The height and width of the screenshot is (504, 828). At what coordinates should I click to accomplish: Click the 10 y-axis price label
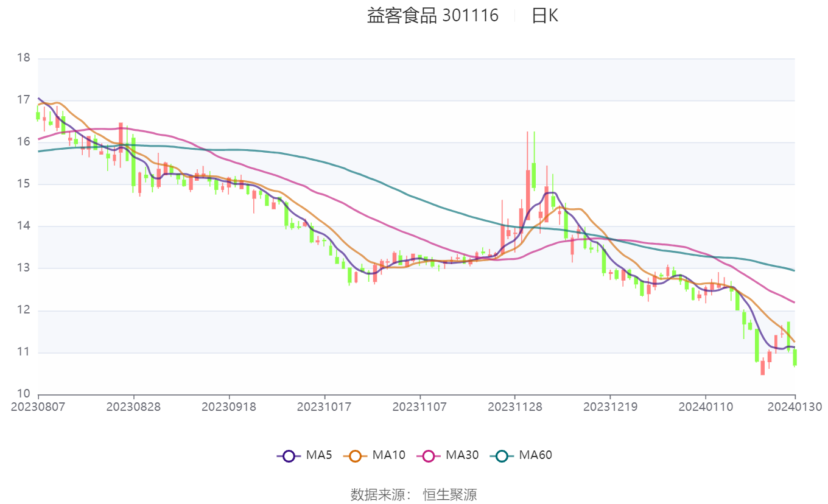[24, 395]
